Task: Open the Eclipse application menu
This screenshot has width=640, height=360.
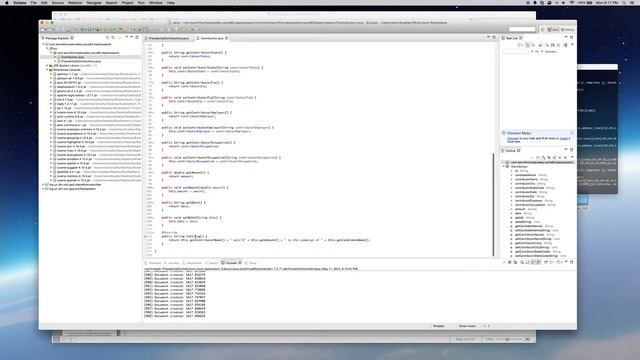Action: coord(20,3)
